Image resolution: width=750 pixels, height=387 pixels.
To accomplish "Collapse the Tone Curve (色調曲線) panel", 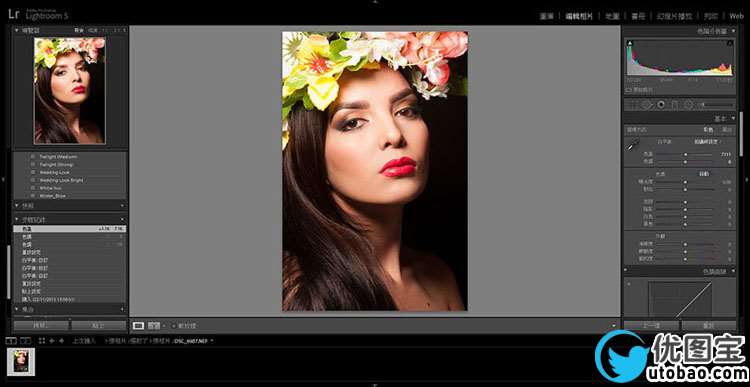I will (x=733, y=272).
